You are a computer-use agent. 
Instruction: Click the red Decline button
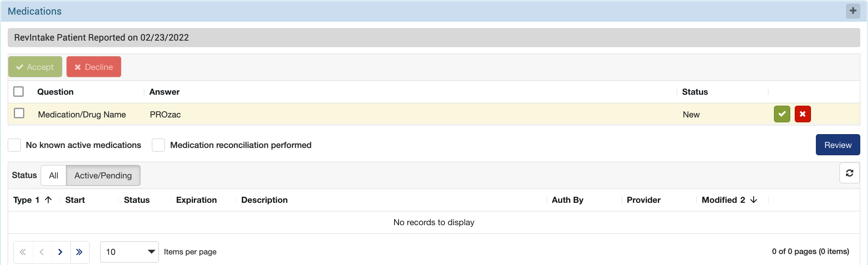(94, 67)
